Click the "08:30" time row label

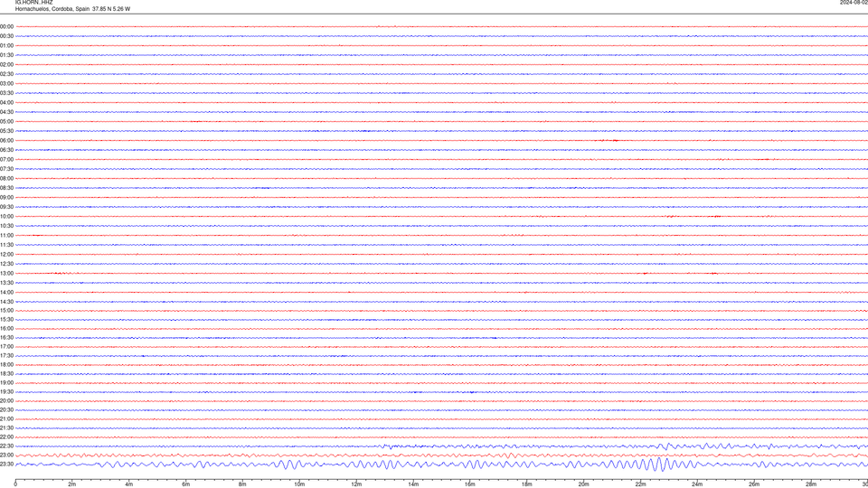point(6,188)
